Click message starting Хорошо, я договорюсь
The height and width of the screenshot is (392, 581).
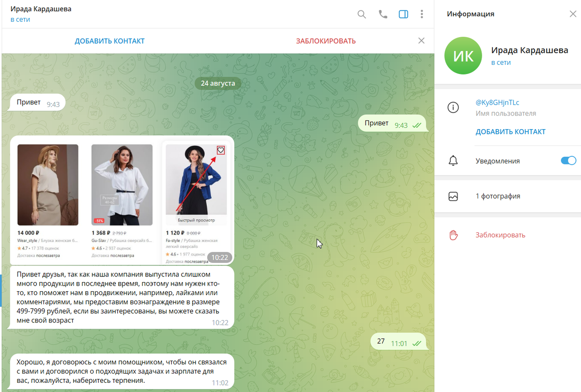[x=122, y=372]
